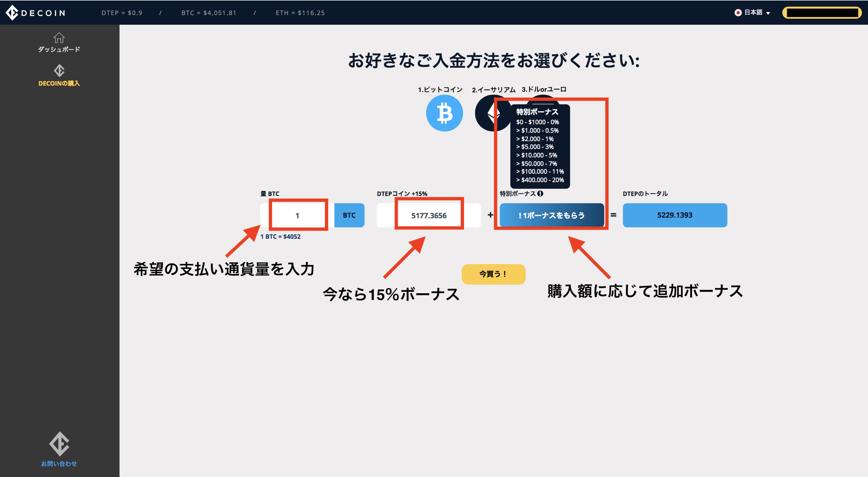868x477 pixels.
Task: Click the DTEPのトータル label
Action: click(645, 194)
